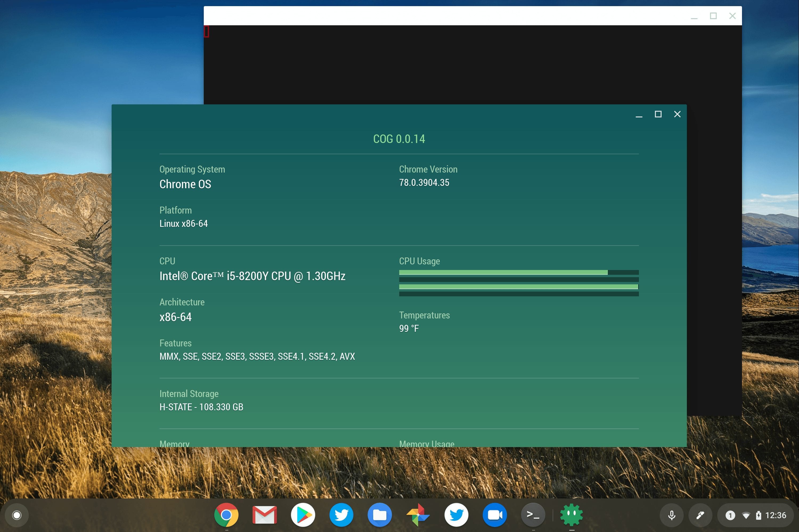Maximize the COG window
799x532 pixels.
click(x=658, y=114)
